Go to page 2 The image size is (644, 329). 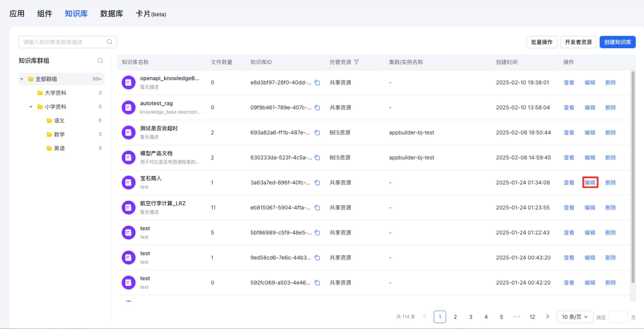(455, 317)
